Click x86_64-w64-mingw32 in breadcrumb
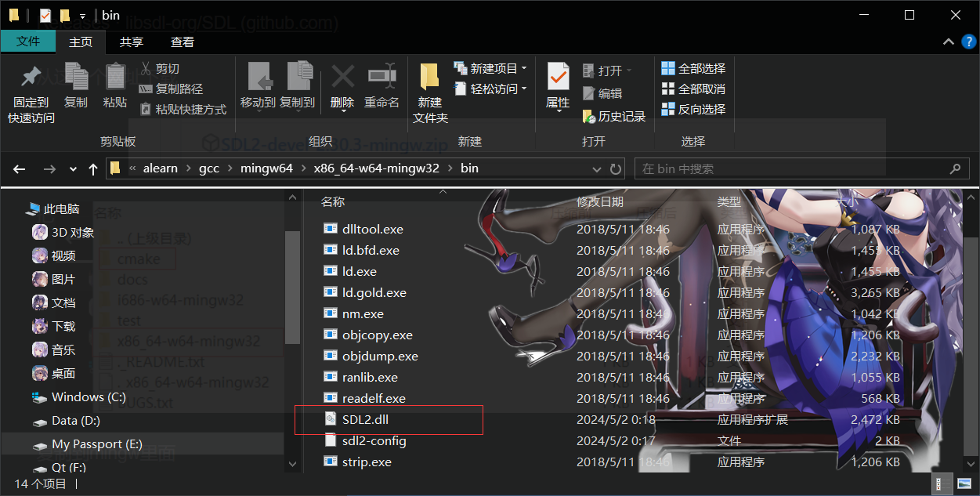This screenshot has height=496, width=980. click(377, 168)
